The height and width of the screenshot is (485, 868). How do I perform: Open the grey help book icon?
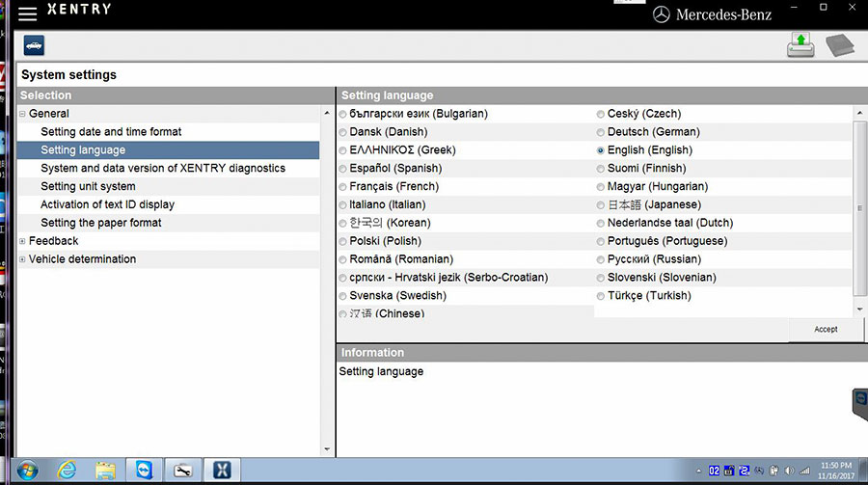point(840,45)
